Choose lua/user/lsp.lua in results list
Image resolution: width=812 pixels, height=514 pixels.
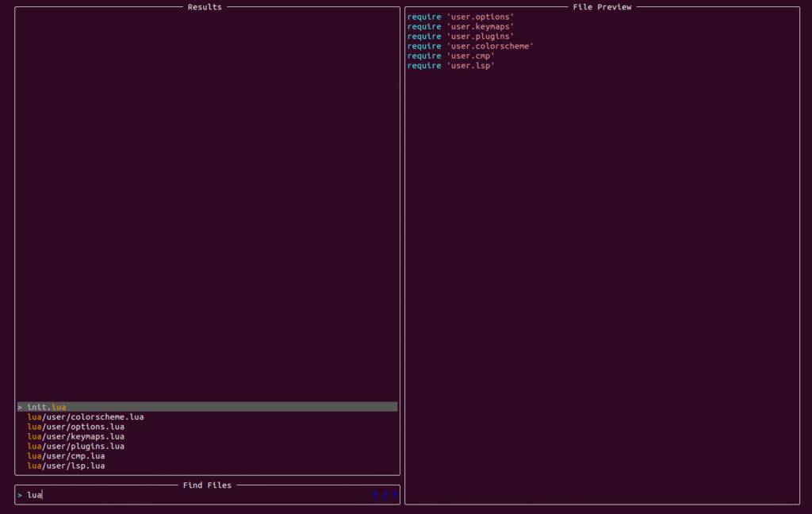66,466
